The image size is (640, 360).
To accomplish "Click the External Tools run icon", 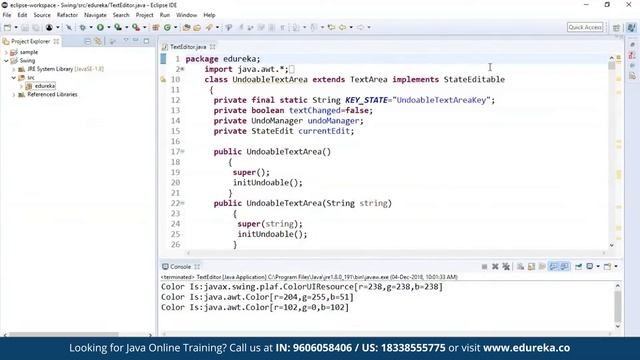I will pos(136,27).
